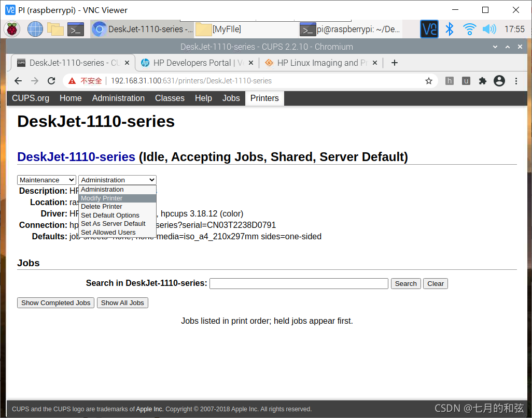532x418 pixels.
Task: Click the Chromium window roll-down arrow
Action: [x=495, y=47]
